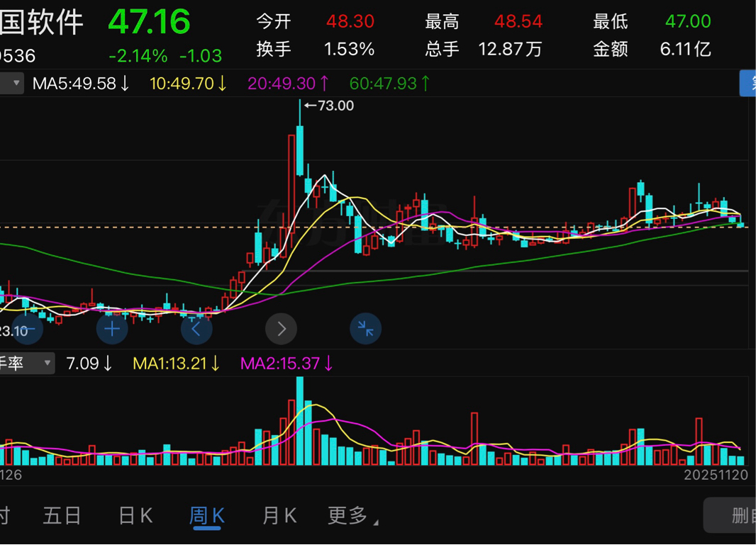Tap the gray 删 button at bottom right
Image resolution: width=756 pixels, height=545 pixels.
tap(730, 516)
